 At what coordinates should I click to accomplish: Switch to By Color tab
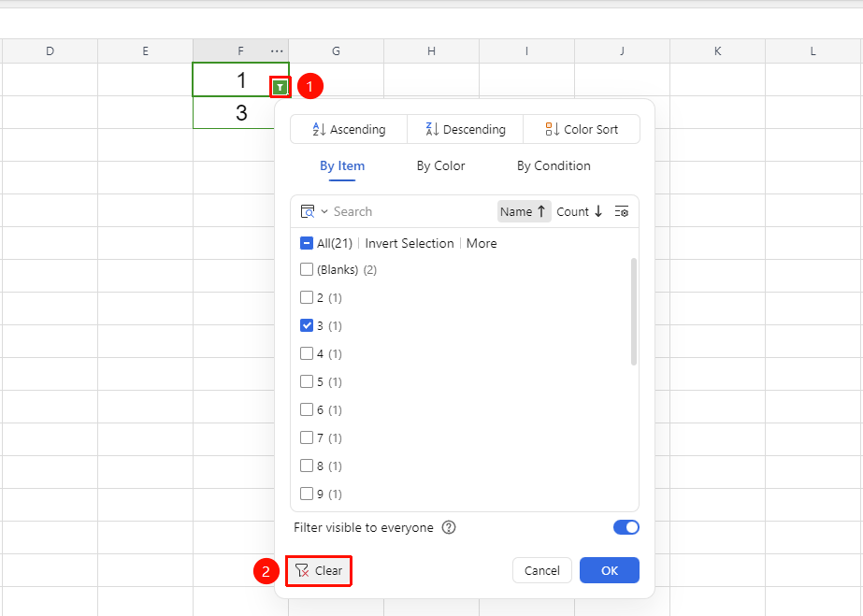(441, 166)
